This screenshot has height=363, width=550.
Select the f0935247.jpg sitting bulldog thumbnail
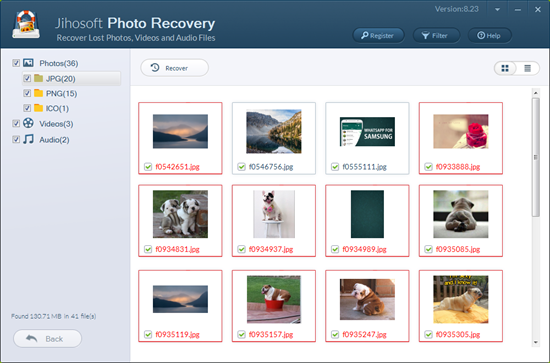tap(367, 299)
